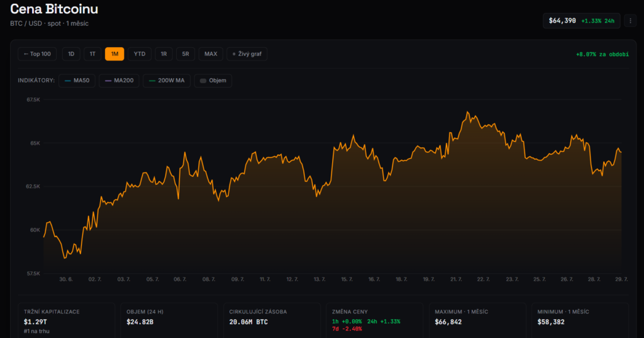Click the BTC / USD spot subtitle

coord(49,23)
